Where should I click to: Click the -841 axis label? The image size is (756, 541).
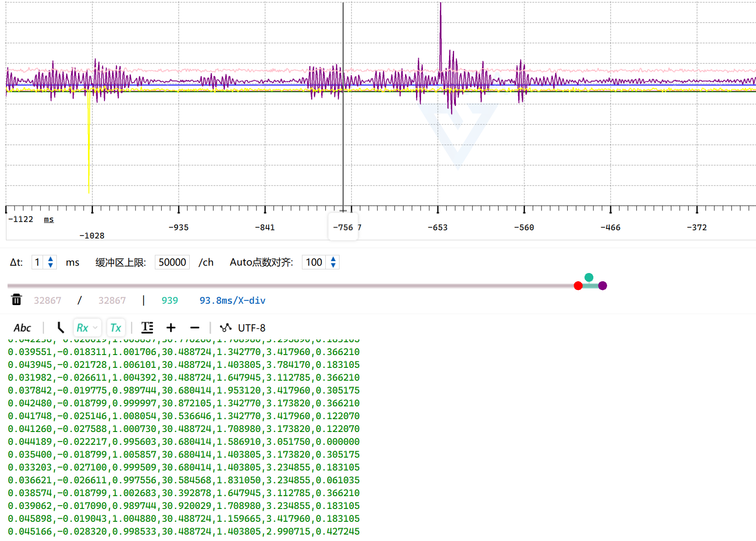(265, 227)
